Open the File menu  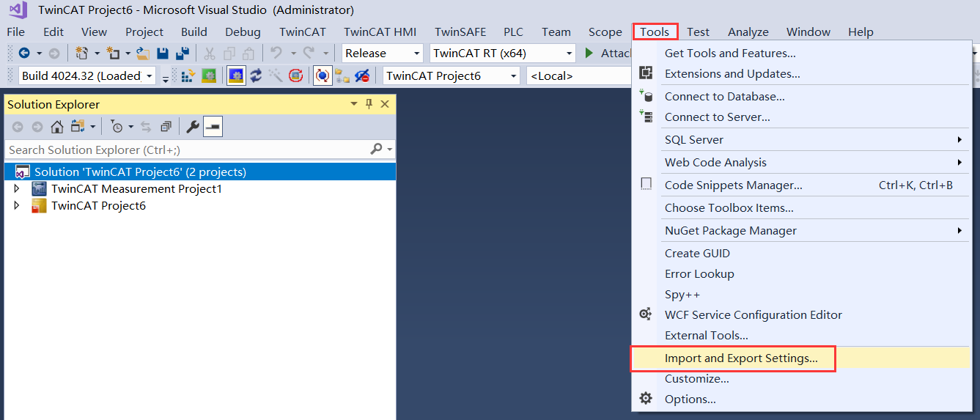pyautogui.click(x=15, y=32)
